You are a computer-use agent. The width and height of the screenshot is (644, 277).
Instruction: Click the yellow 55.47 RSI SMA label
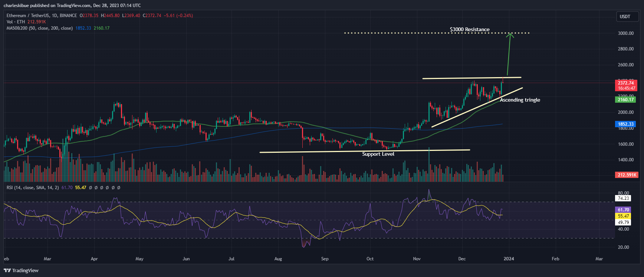click(x=623, y=216)
